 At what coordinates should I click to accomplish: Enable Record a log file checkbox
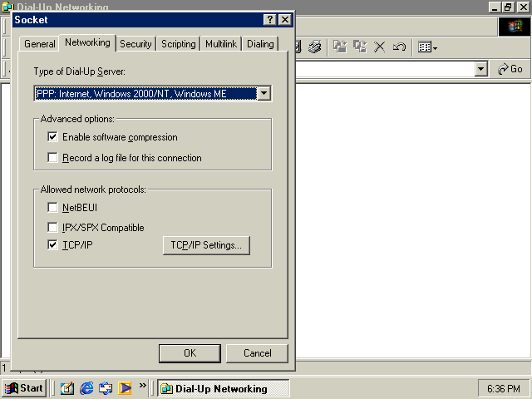52,158
